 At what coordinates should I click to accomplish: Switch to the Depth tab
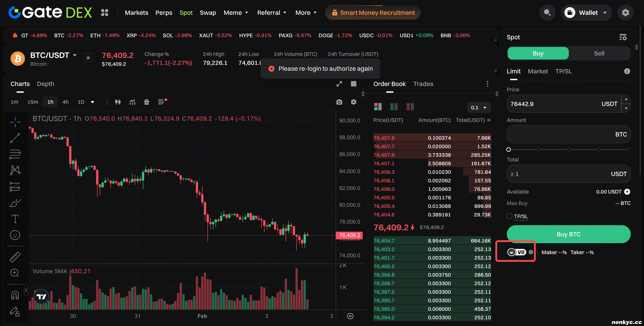46,84
